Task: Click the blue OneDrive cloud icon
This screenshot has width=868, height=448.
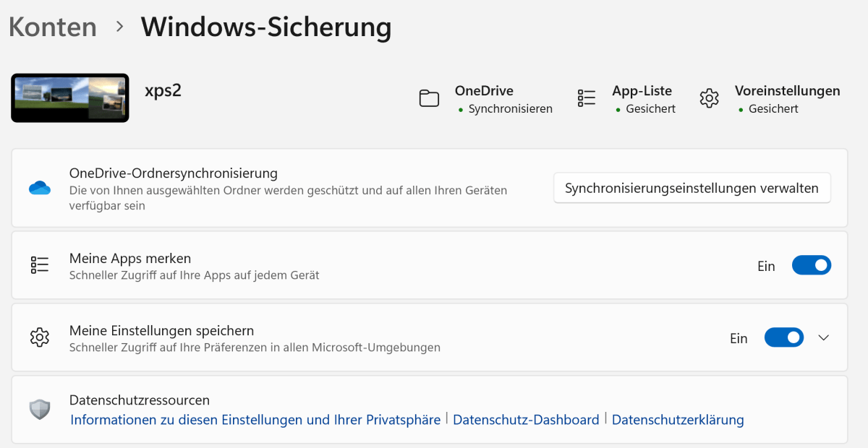Action: (40, 189)
